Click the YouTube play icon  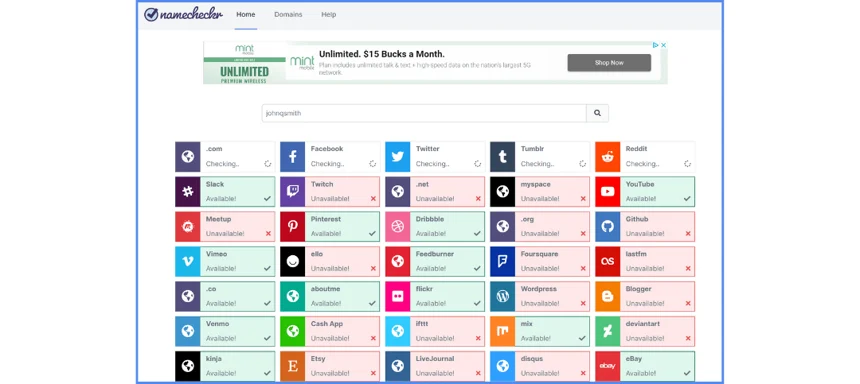coord(607,191)
